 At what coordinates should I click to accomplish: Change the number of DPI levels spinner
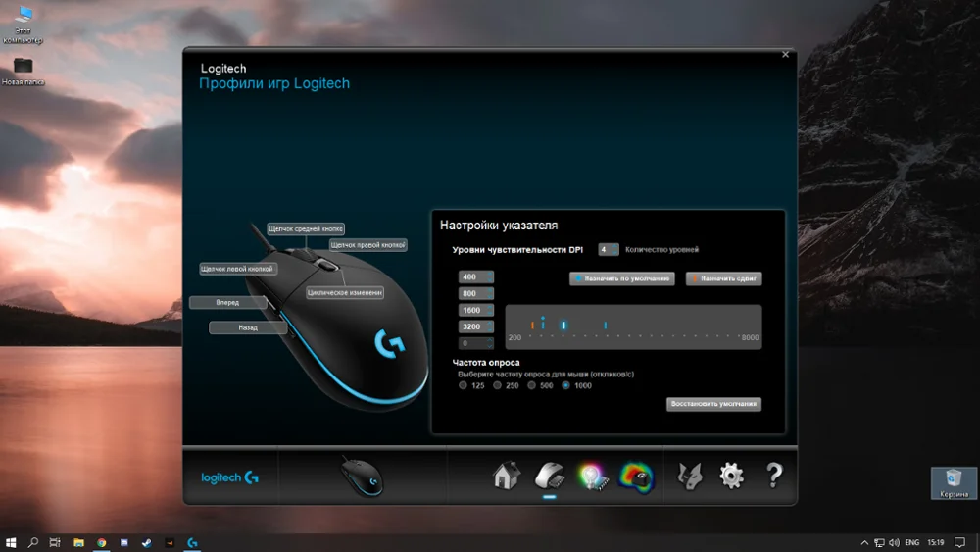[x=609, y=249]
